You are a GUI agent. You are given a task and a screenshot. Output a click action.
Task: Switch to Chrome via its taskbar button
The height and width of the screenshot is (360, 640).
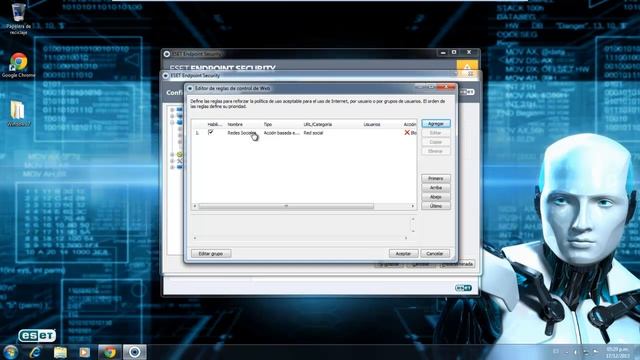[x=109, y=352]
